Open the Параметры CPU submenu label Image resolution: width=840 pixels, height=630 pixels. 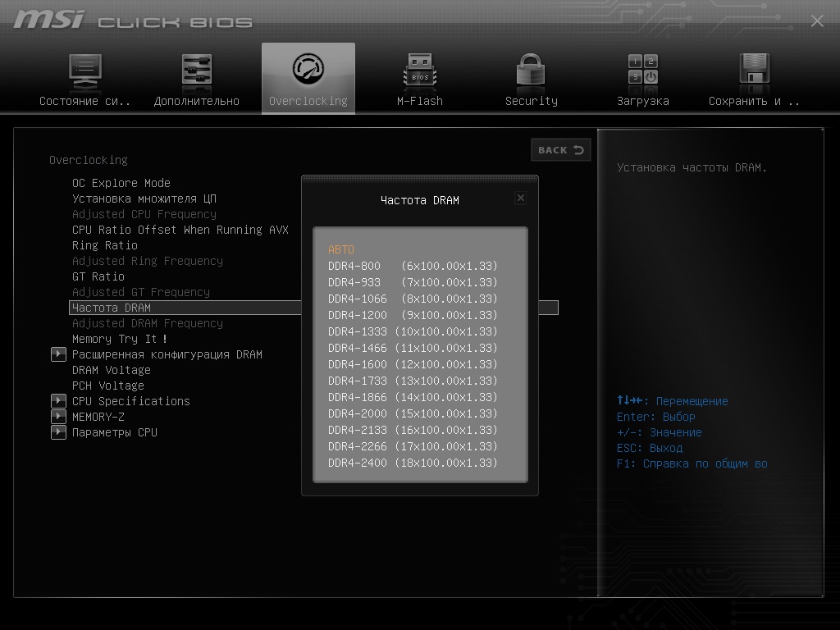(x=115, y=432)
